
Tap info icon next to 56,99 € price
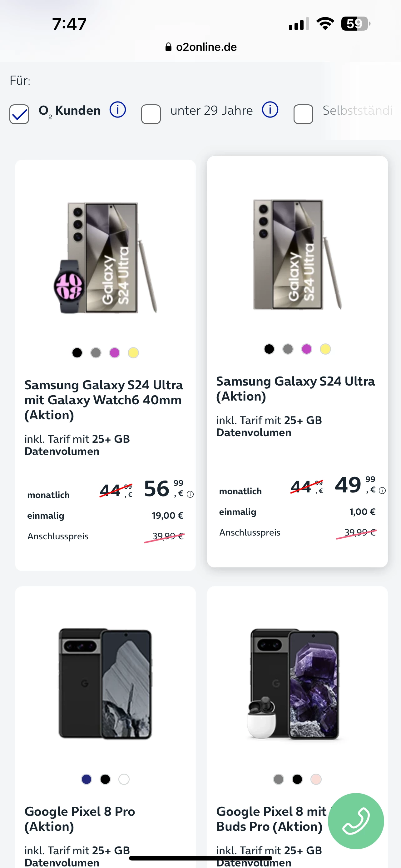[190, 494]
